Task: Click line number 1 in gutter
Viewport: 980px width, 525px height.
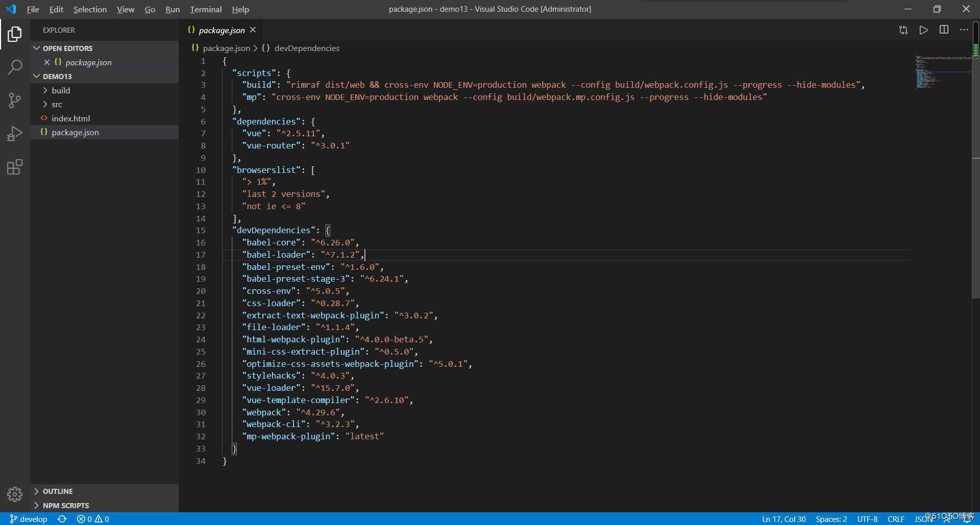Action: [x=203, y=61]
